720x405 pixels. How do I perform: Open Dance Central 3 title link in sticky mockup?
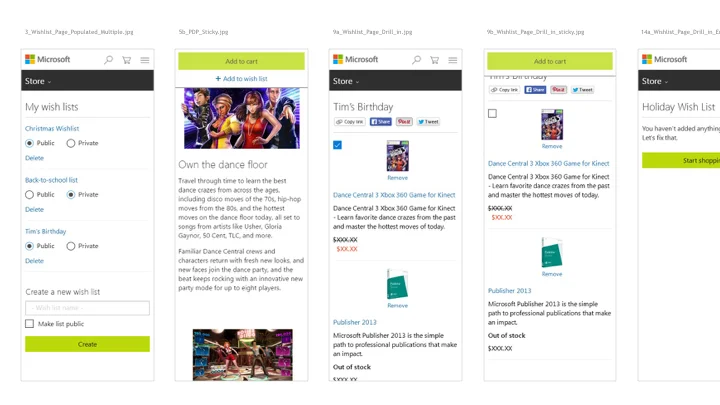pos(549,163)
